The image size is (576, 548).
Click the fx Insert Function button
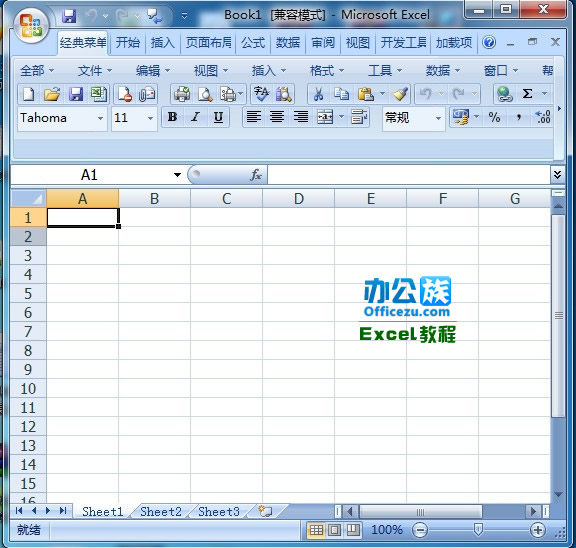[x=256, y=175]
